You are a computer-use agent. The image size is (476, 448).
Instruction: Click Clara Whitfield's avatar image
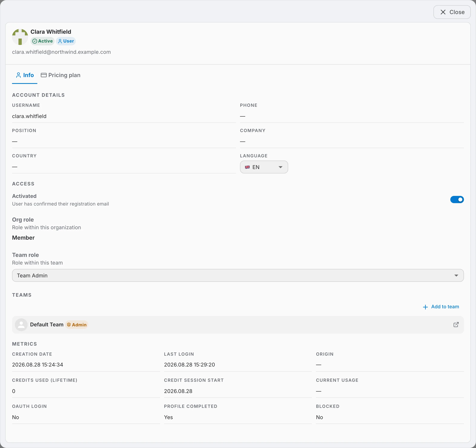(x=20, y=37)
